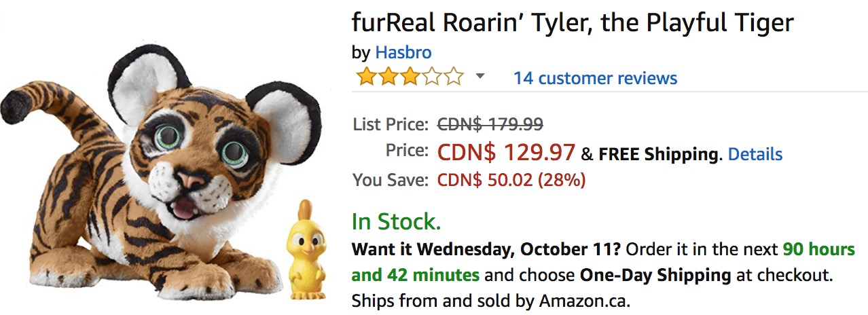
Task: Visit the Hasbro brand link
Action: point(403,52)
